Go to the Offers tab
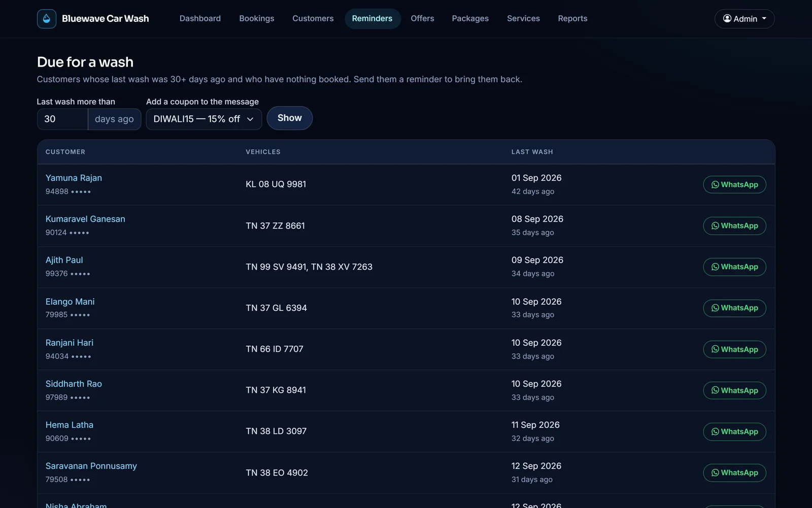812x508 pixels. coord(422,18)
